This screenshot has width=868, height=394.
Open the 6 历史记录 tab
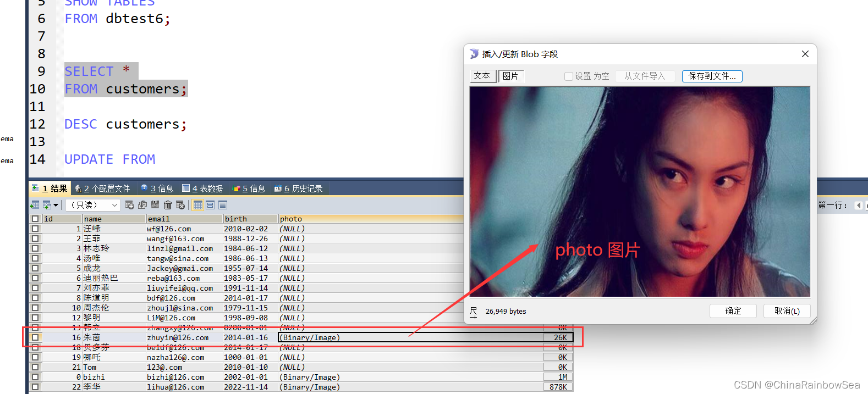click(x=299, y=188)
